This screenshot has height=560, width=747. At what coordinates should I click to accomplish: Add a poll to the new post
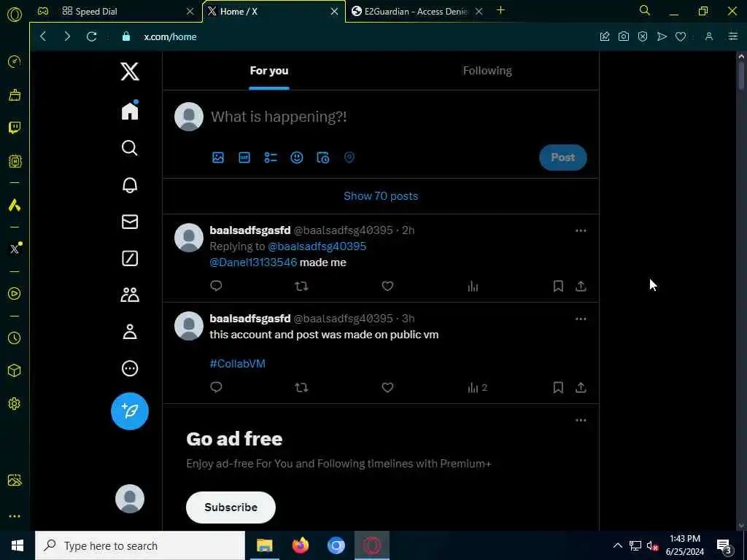tap(270, 157)
